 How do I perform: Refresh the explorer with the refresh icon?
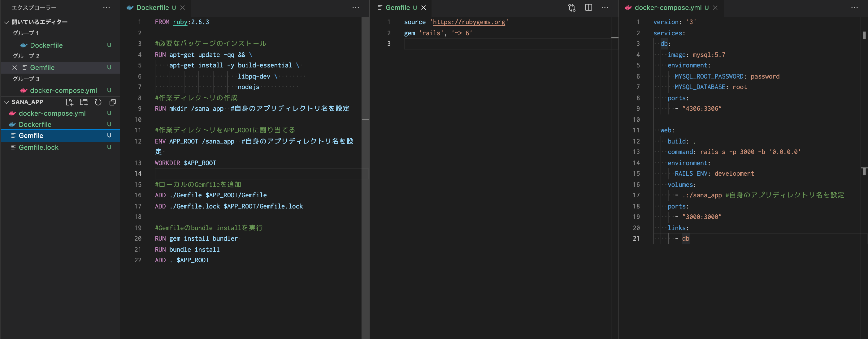pyautogui.click(x=98, y=102)
